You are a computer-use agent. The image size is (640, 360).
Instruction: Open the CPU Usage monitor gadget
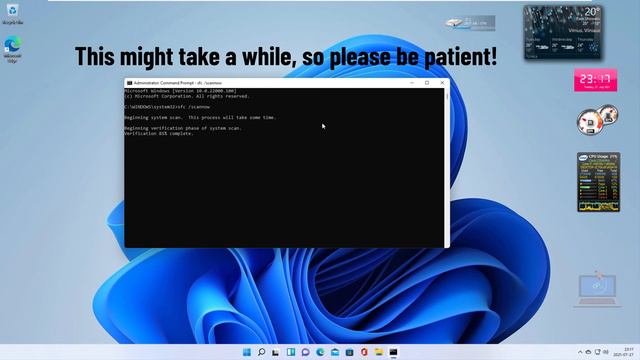(598, 182)
